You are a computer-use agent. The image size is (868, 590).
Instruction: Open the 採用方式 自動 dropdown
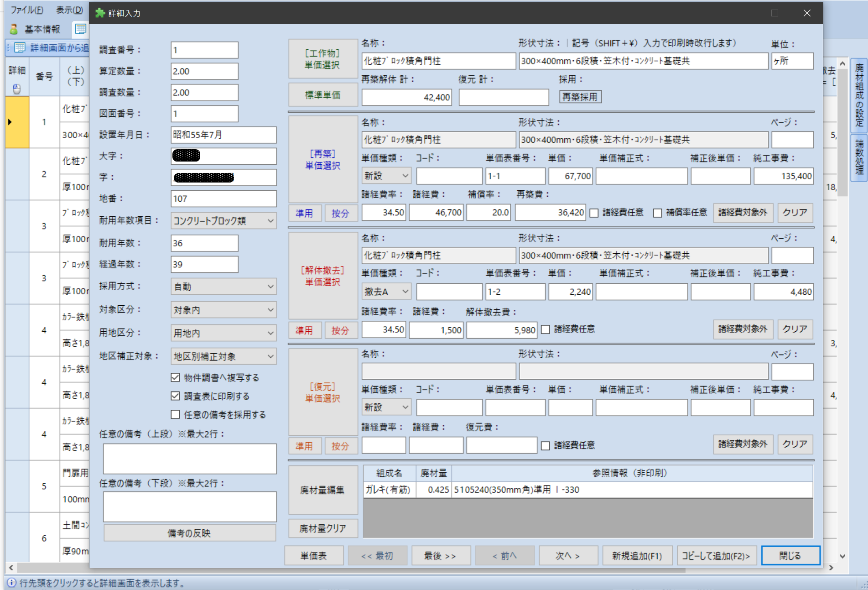(223, 287)
